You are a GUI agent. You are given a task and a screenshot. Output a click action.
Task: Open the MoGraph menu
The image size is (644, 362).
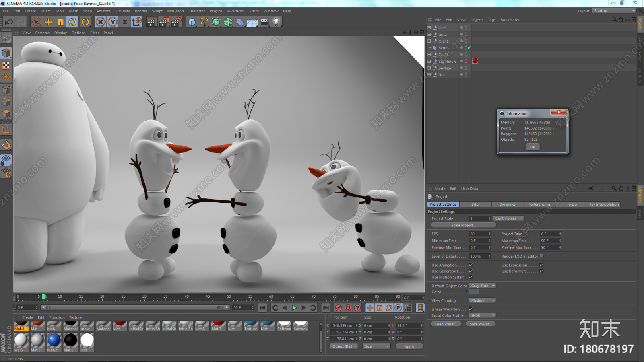tap(175, 11)
